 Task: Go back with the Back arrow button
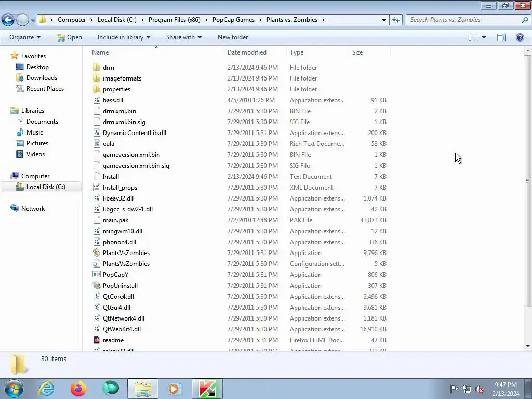[x=8, y=20]
